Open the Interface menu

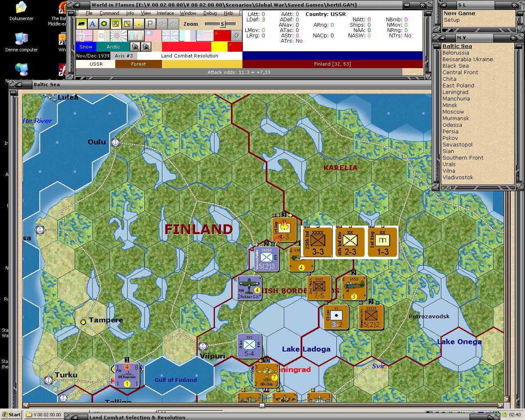(x=165, y=13)
